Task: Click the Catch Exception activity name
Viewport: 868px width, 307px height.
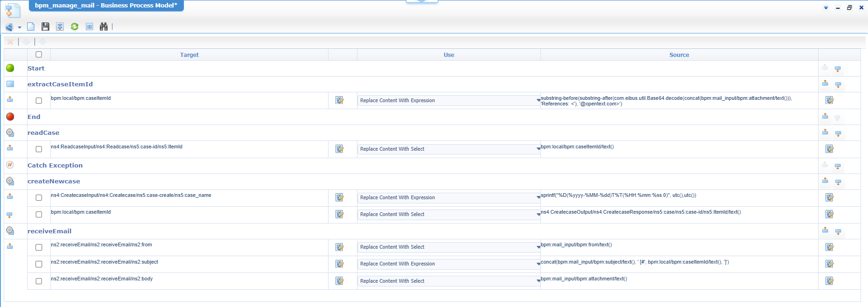Action: [55, 165]
